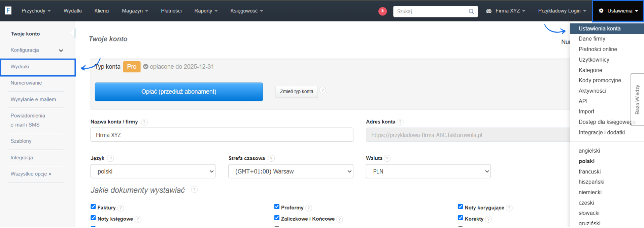The image size is (644, 228).
Task: Click the search magnifier icon
Action: [x=471, y=11]
